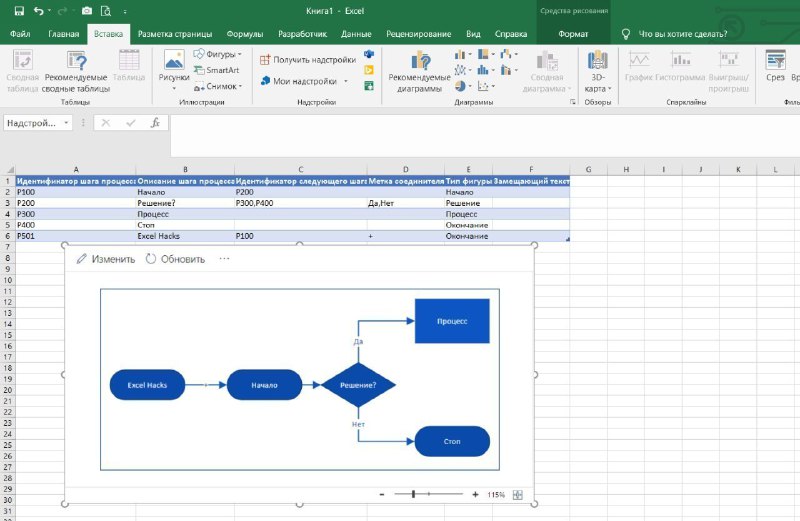Select the 'Решение?' diamond shape
This screenshot has height=521, width=800.
click(358, 385)
